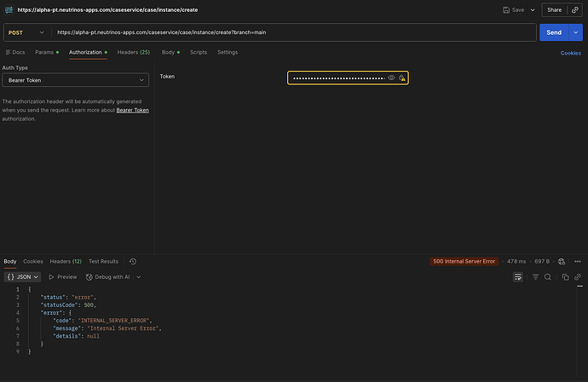Copy the response body icon
The image size is (588, 382).
click(565, 277)
